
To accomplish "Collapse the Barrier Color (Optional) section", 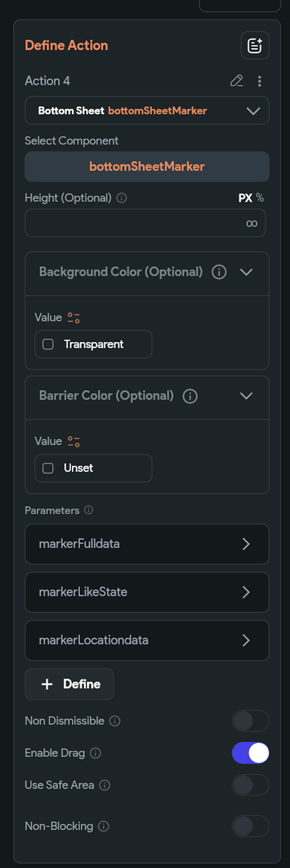I will (246, 396).
